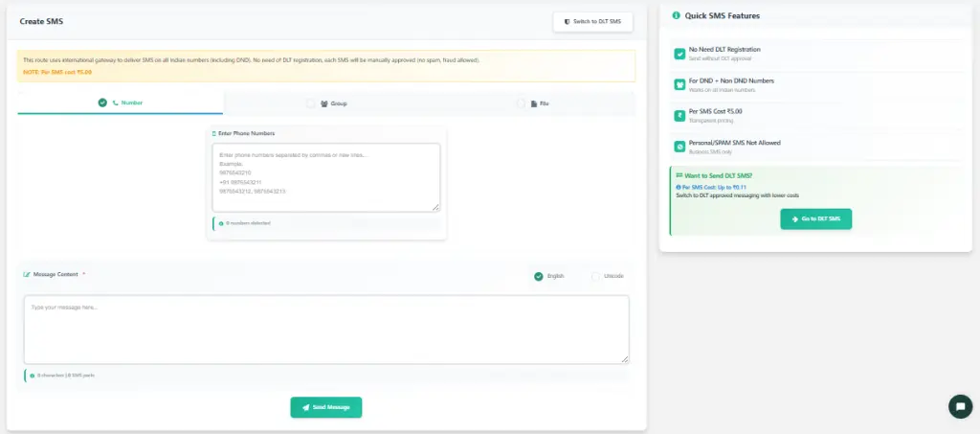The image size is (980, 434).
Task: Click the phone icon beside Enter Phone Numbers
Action: [x=214, y=133]
